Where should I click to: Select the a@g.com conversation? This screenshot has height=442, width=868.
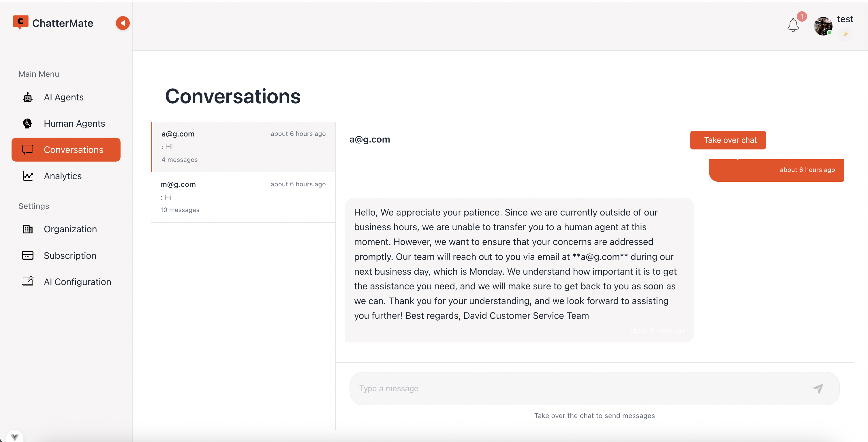(243, 147)
